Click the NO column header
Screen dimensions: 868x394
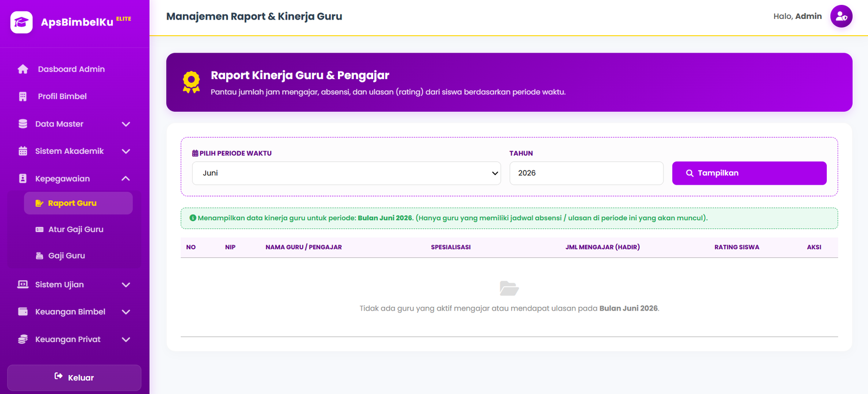point(191,247)
